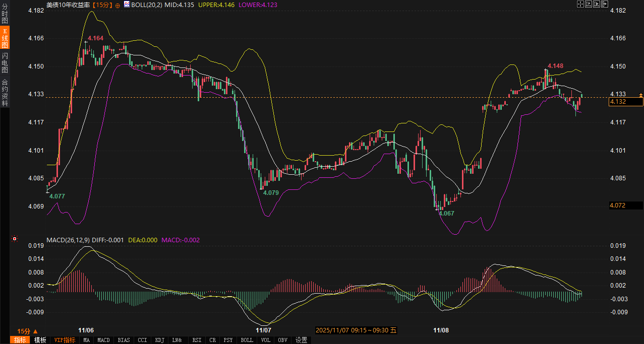Open 合约资料 tab in left sidebar
The image size is (644, 344).
pos(5,93)
